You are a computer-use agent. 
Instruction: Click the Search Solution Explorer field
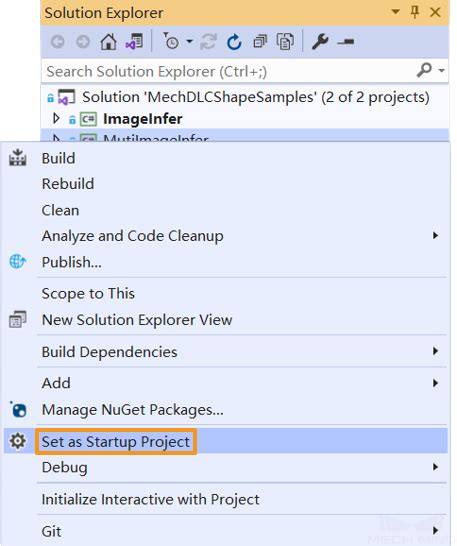pyautogui.click(x=229, y=71)
